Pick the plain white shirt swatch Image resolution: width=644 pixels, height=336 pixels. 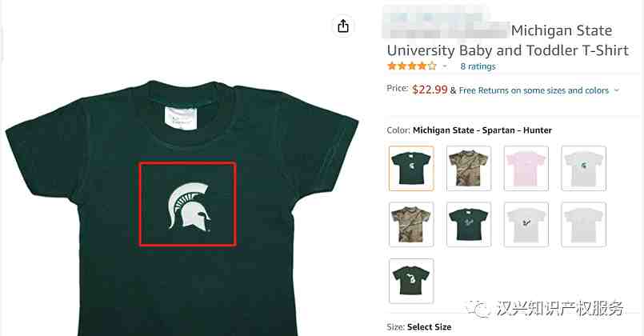coord(583,224)
